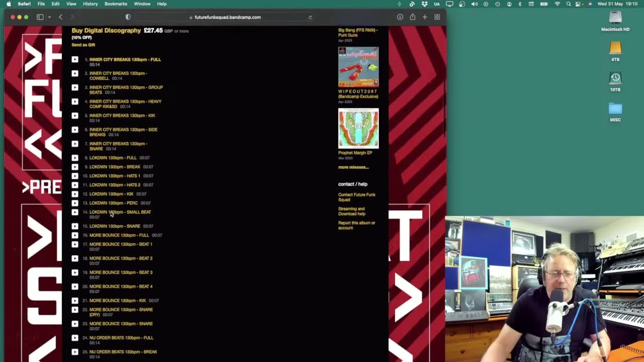Open Prophet Margin EP album cover thumbnail
This screenshot has height=362, width=644.
(358, 128)
